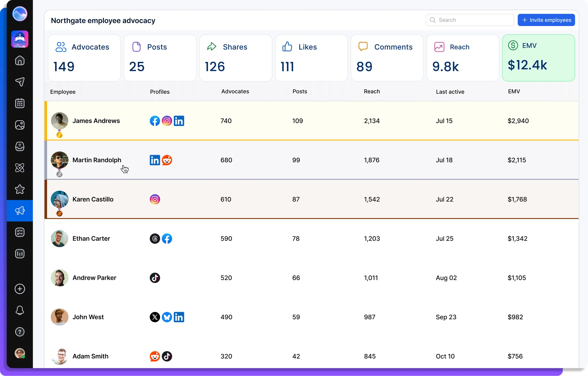Open Karen Castillo's employee name
588x376 pixels.
click(93, 199)
